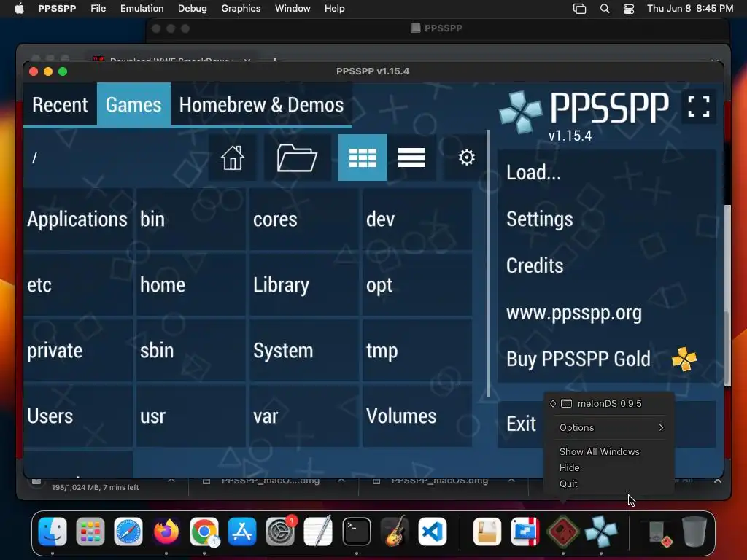Open System Settings from the dock
Image resolution: width=747 pixels, height=560 pixels.
pos(280,531)
